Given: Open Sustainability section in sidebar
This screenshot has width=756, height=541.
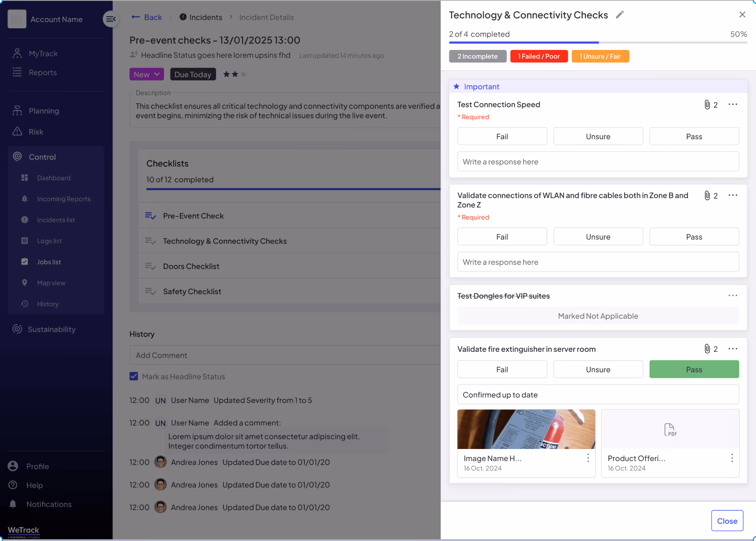Looking at the screenshot, I should [x=44, y=329].
